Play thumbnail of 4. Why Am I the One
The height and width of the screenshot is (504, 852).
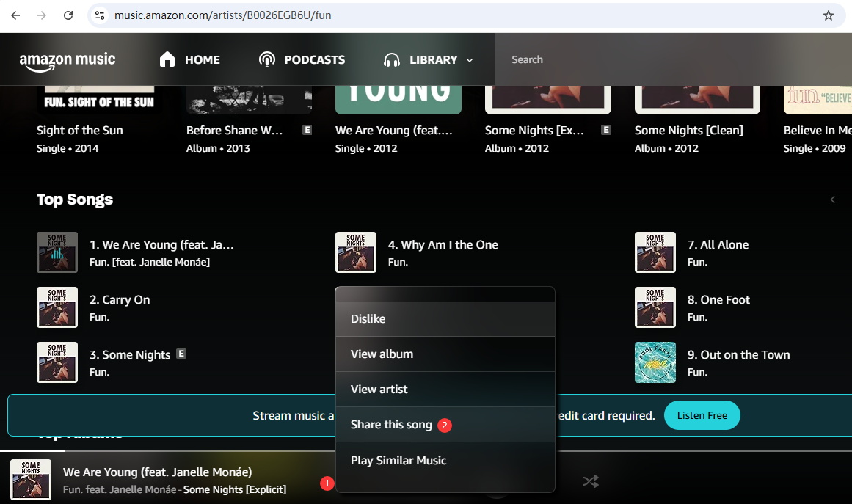(x=356, y=252)
